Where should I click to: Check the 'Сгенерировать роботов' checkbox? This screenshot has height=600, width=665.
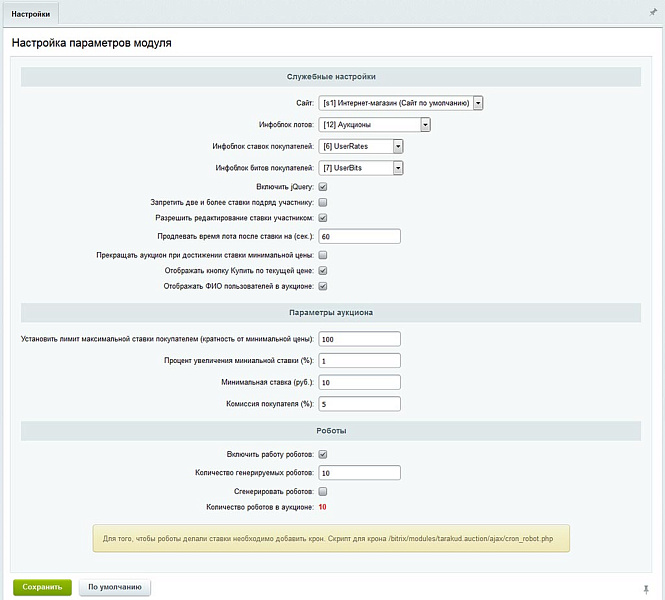[323, 491]
